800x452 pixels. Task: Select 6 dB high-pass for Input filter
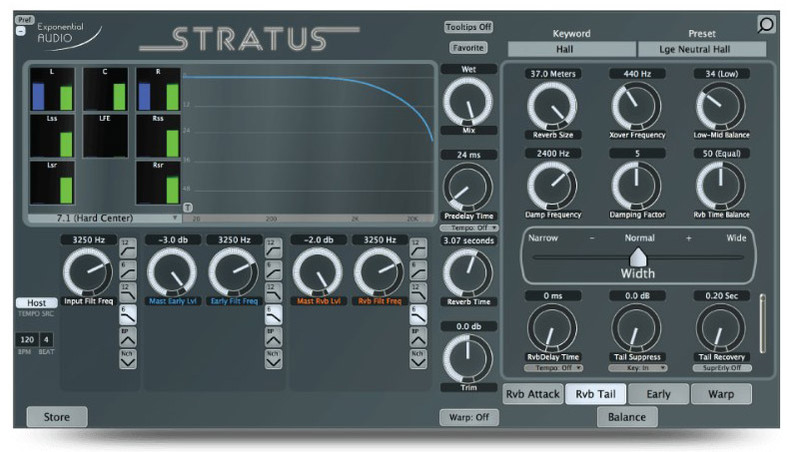click(128, 270)
